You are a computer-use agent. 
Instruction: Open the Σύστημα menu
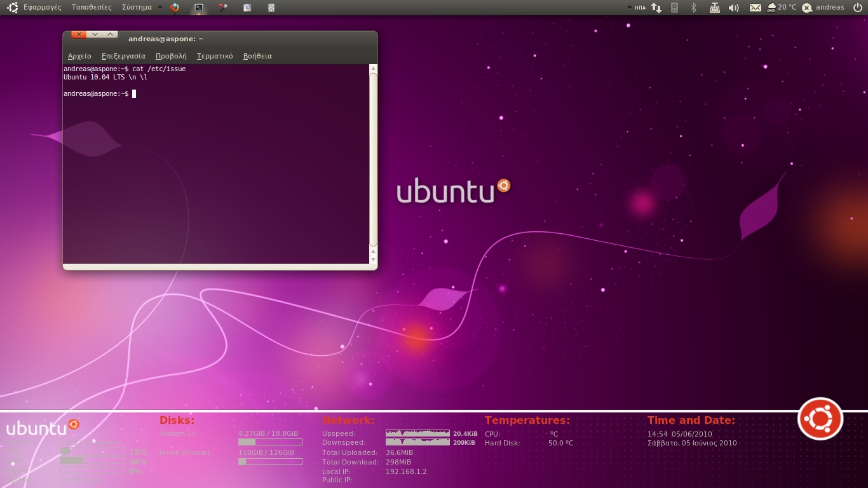point(137,8)
